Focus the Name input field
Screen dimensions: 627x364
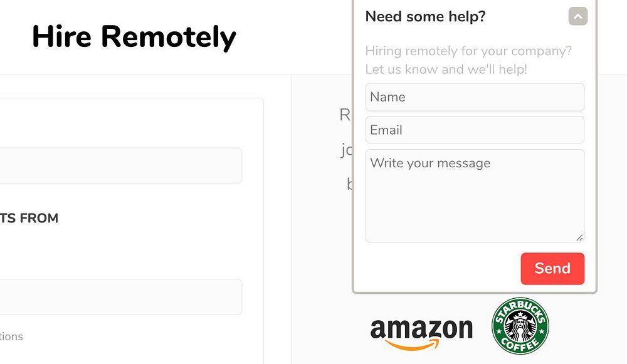coord(475,97)
